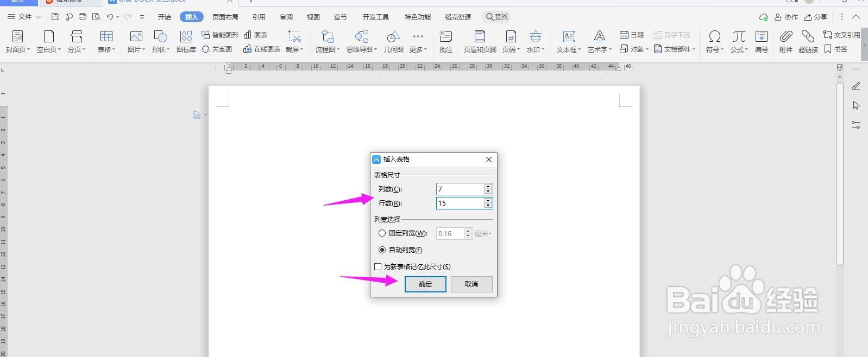Insert a hyperlink (超链接)

tap(808, 41)
